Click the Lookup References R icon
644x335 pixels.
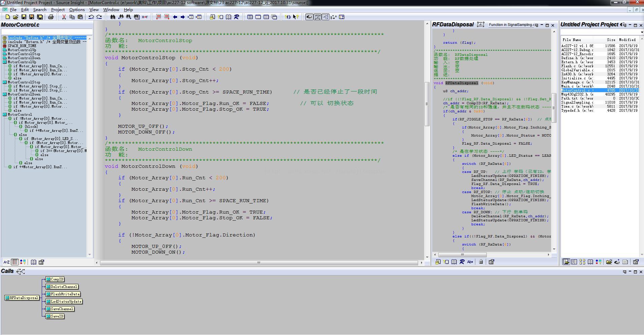[237, 17]
